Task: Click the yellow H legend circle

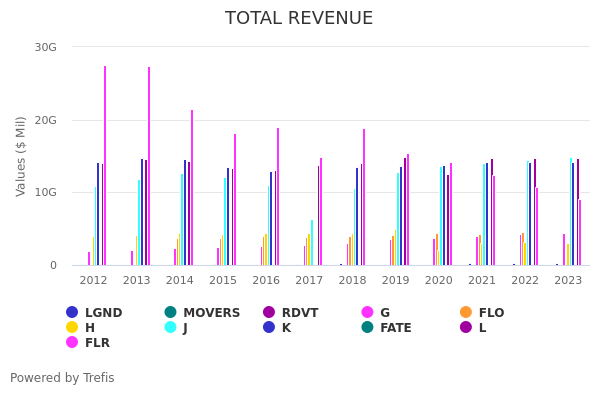Action: (72, 328)
